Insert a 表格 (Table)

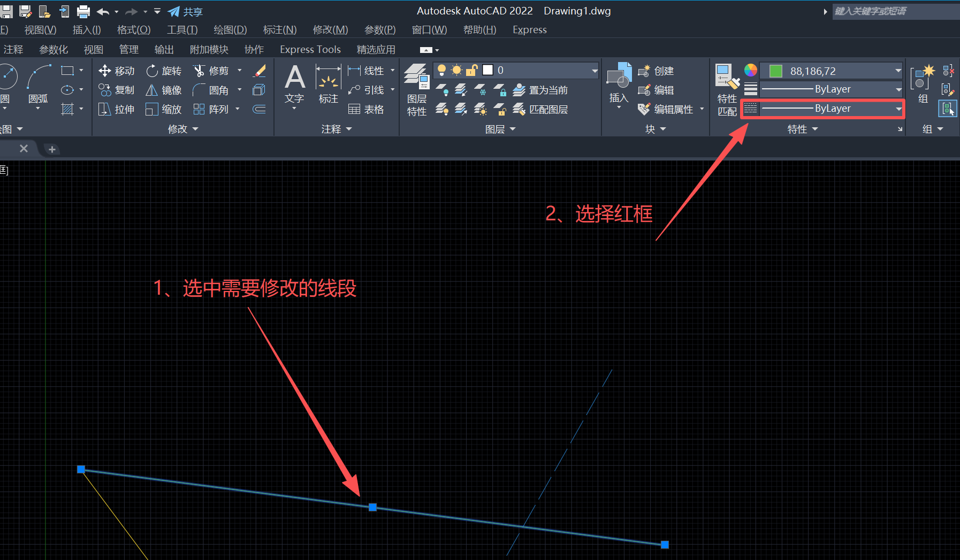(x=367, y=109)
